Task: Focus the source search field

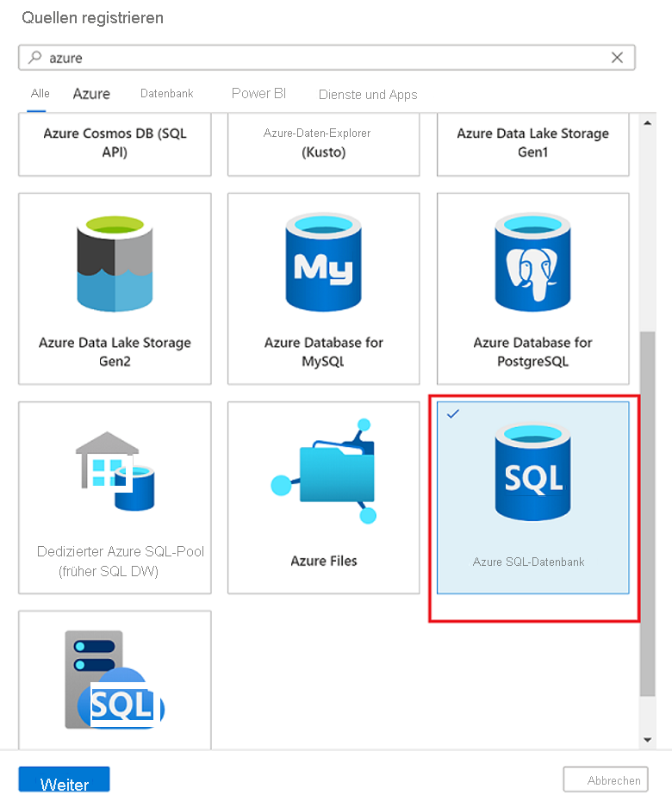Action: (327, 57)
